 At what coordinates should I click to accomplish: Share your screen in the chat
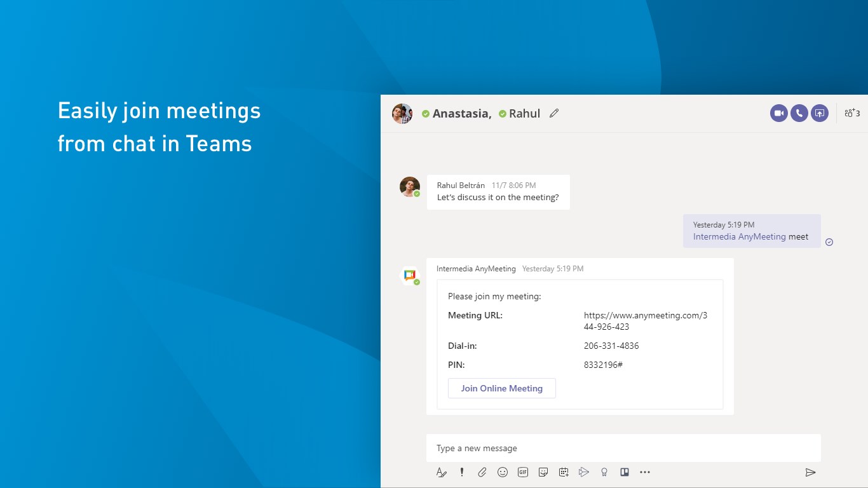(820, 113)
